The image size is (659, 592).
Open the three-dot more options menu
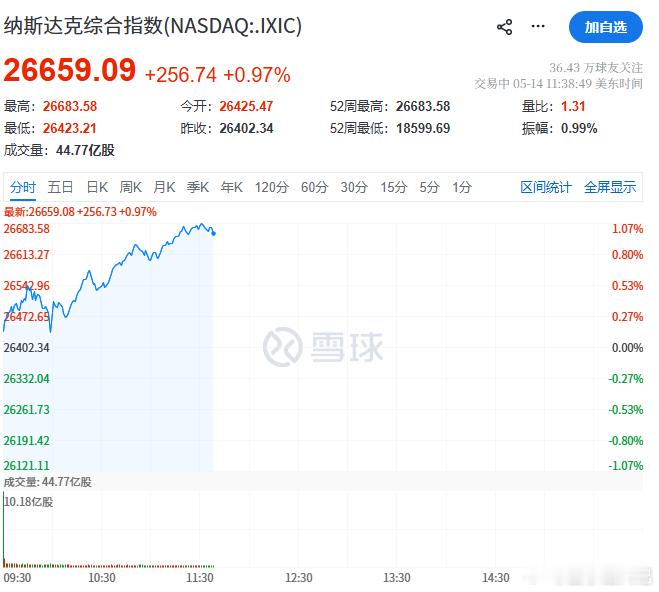pos(538,26)
